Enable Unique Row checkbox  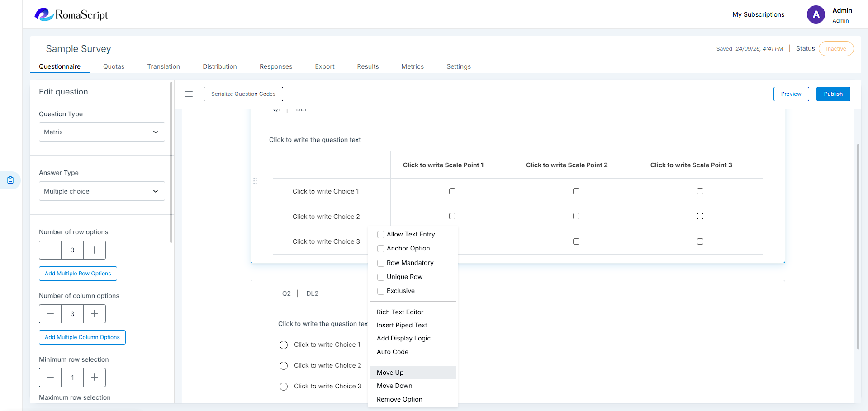pos(381,277)
